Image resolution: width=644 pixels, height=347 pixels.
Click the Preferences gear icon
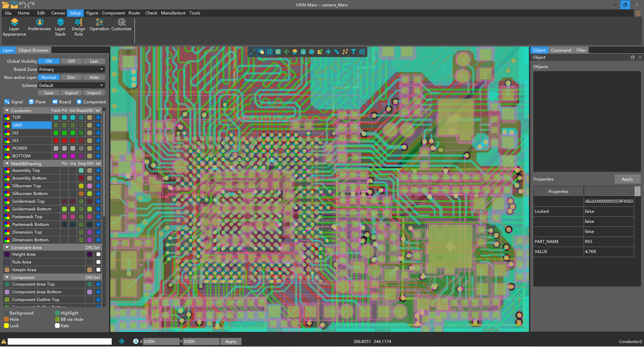40,22
